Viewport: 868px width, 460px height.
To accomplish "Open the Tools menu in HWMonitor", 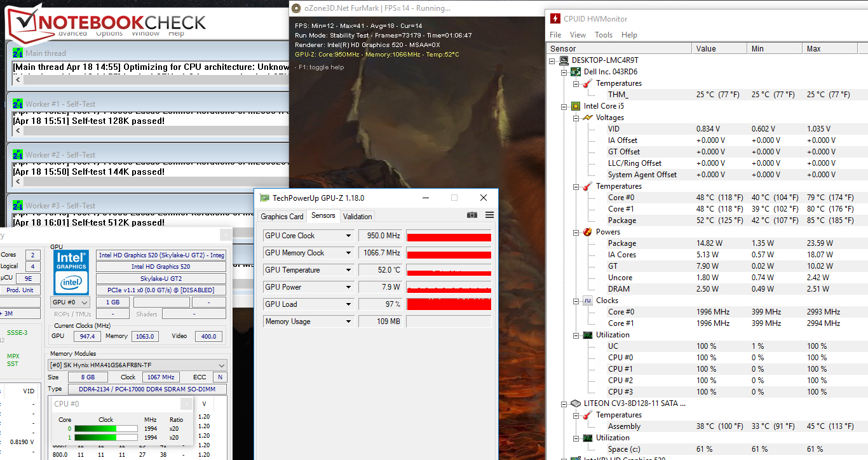I will (604, 35).
